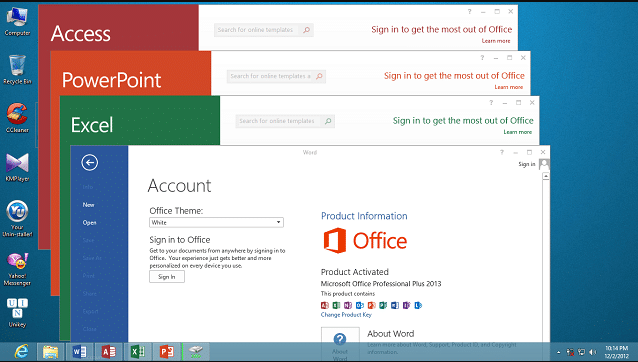Click Change Product Key link

346,314
